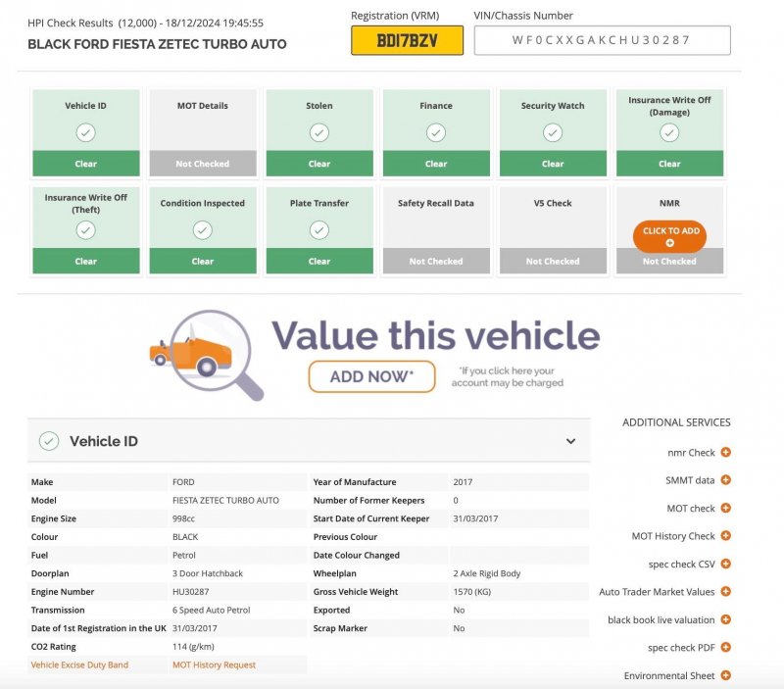Click the green Clear bar under Stolen
The width and height of the screenshot is (784, 689).
[319, 164]
